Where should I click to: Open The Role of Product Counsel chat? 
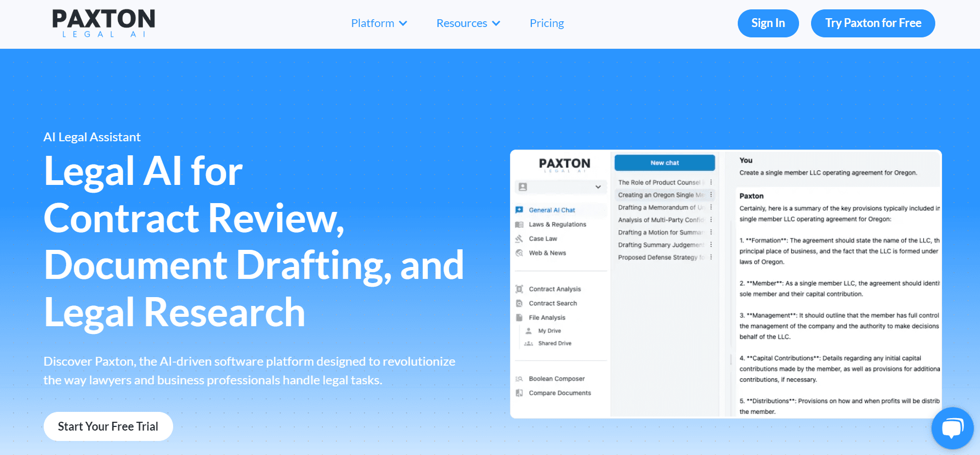(x=660, y=182)
